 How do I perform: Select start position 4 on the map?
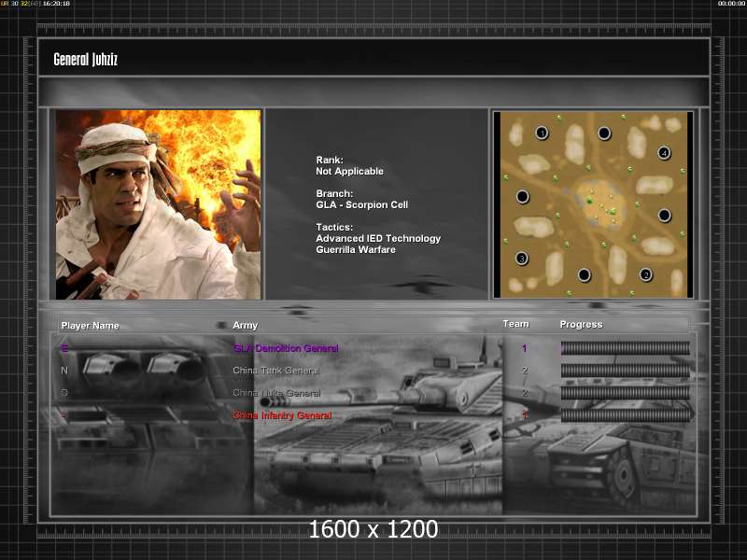pyautogui.click(x=664, y=153)
